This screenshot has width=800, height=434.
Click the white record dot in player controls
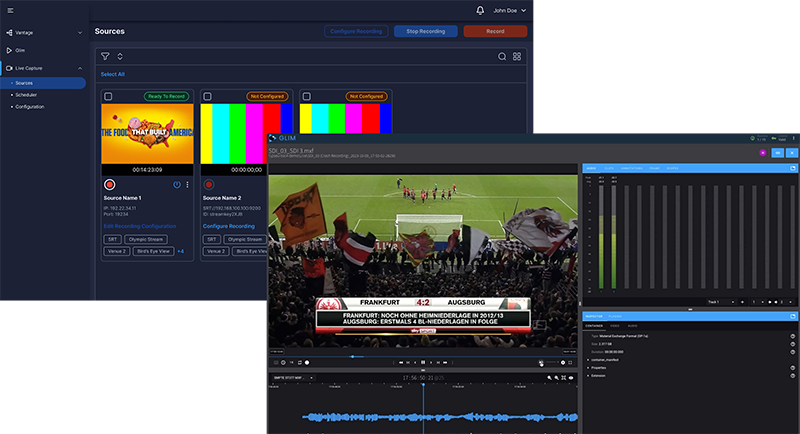point(307,363)
